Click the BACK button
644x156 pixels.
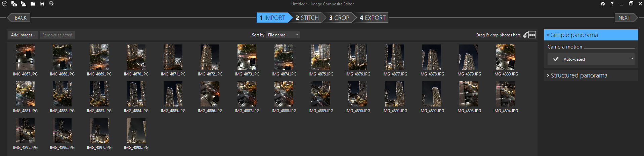tap(19, 18)
